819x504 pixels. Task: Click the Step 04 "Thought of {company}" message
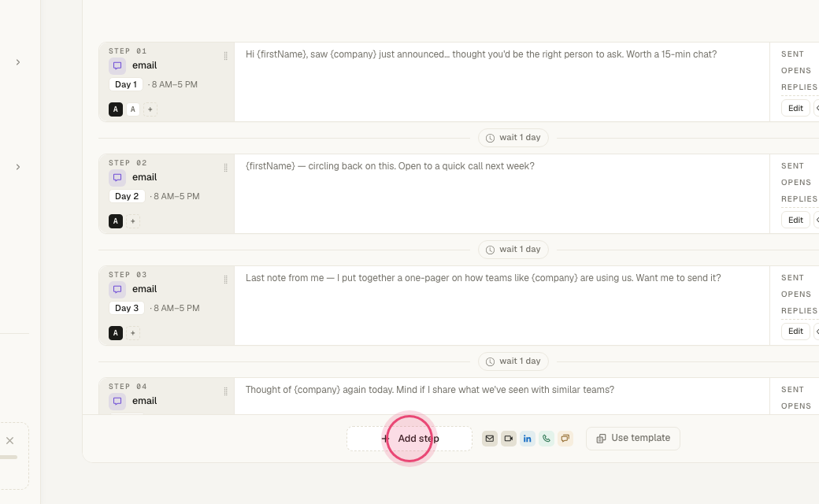tap(430, 390)
